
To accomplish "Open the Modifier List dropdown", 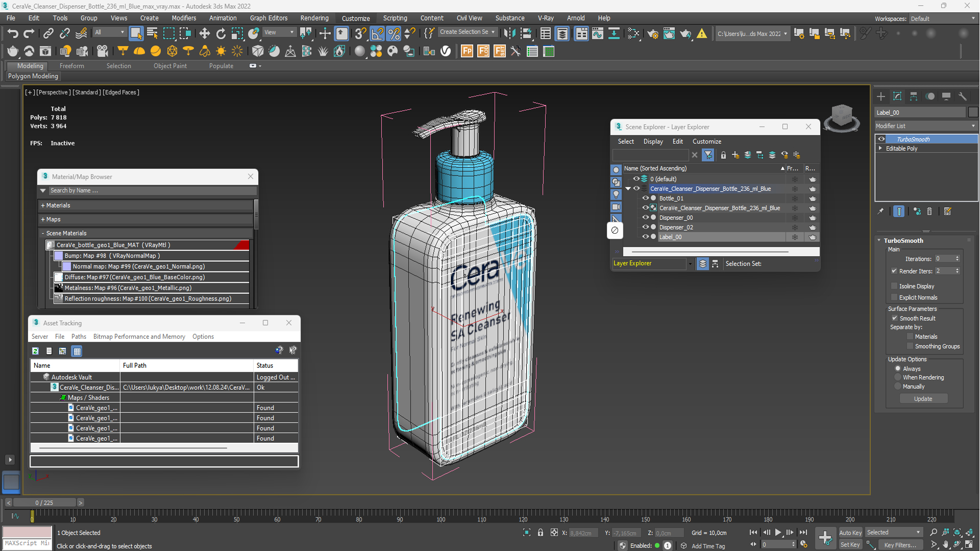I will pos(926,126).
